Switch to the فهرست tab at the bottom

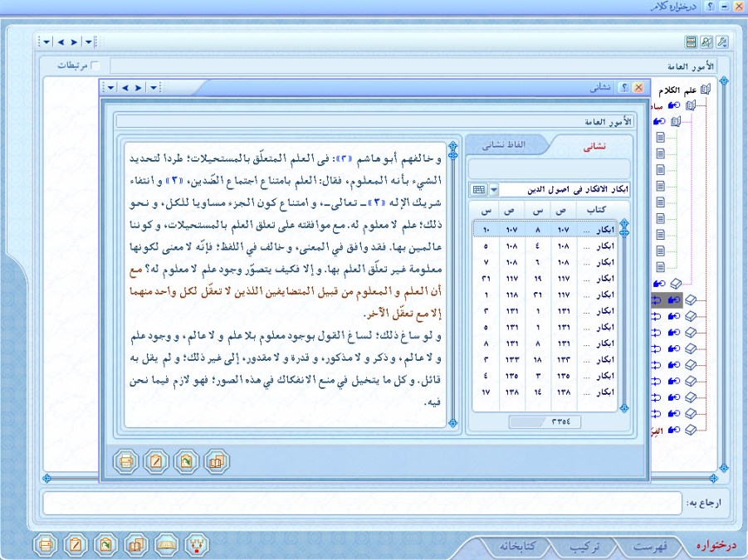(x=648, y=547)
